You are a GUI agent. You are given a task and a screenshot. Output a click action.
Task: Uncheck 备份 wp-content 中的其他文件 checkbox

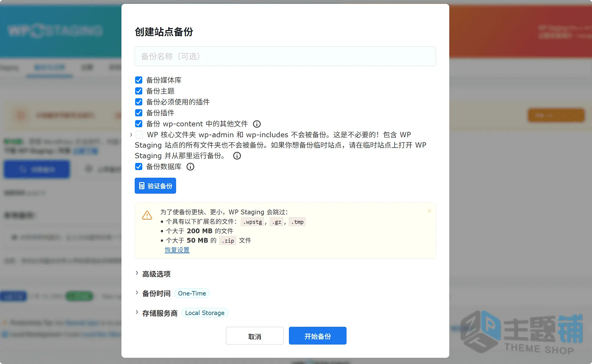coord(139,124)
